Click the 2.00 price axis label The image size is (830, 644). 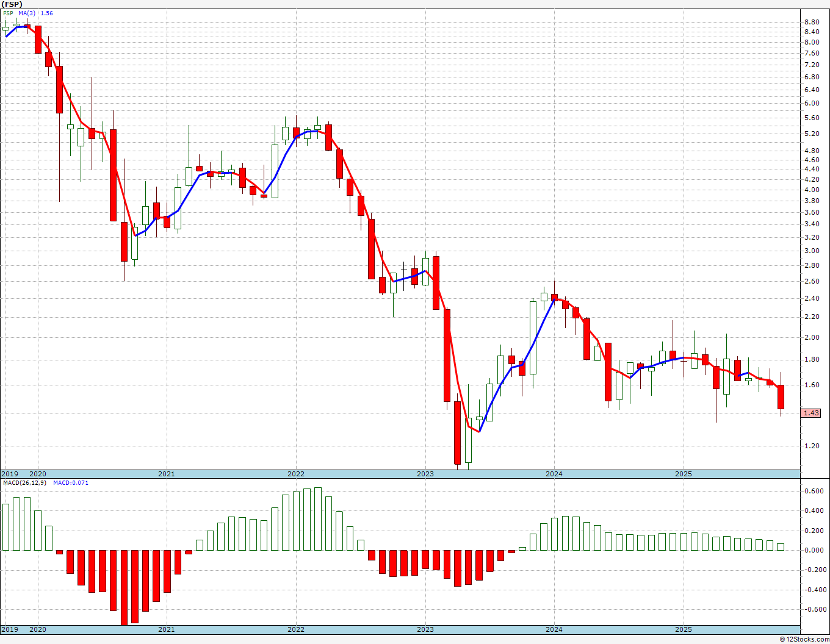tap(812, 337)
